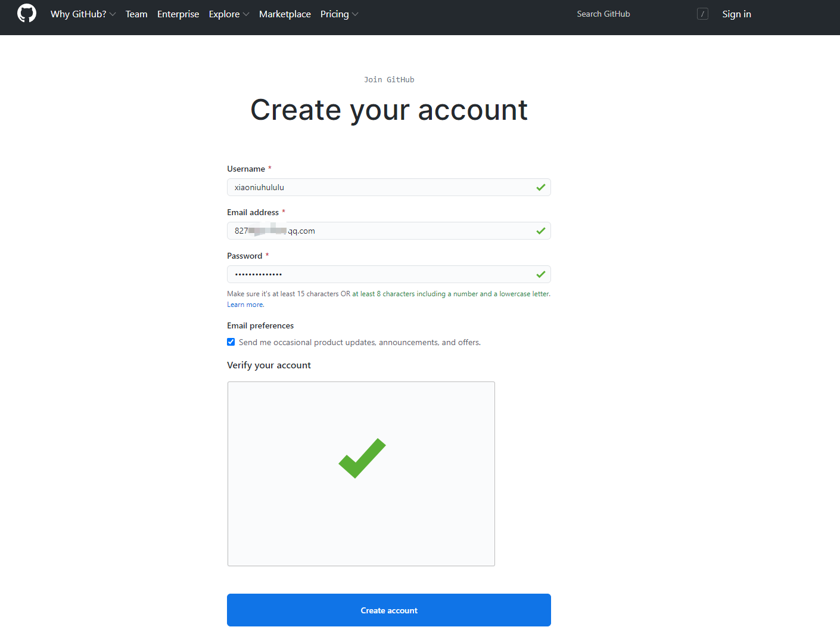
Task: Click the 'Join GitHub' text
Action: click(389, 79)
